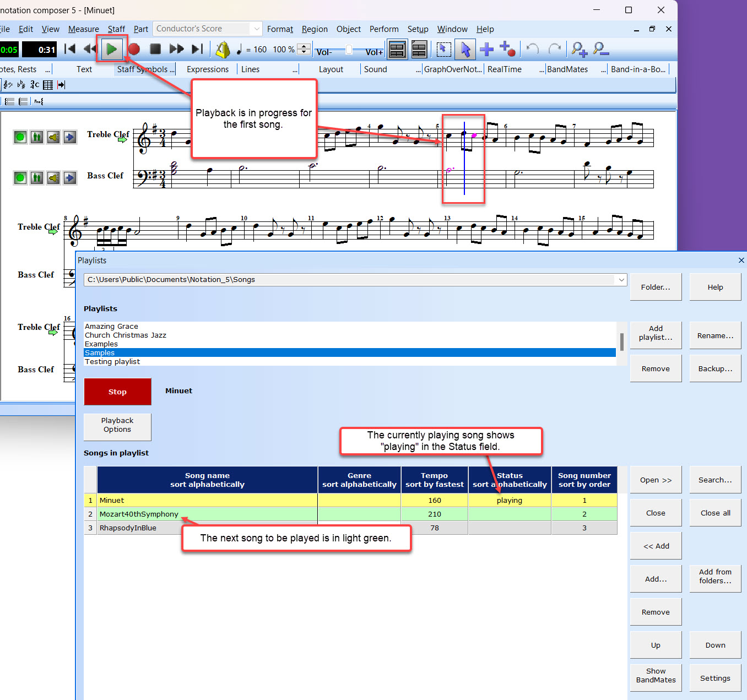Click the Undo arrow icon
Viewport: 747px width, 700px height.
tap(532, 50)
